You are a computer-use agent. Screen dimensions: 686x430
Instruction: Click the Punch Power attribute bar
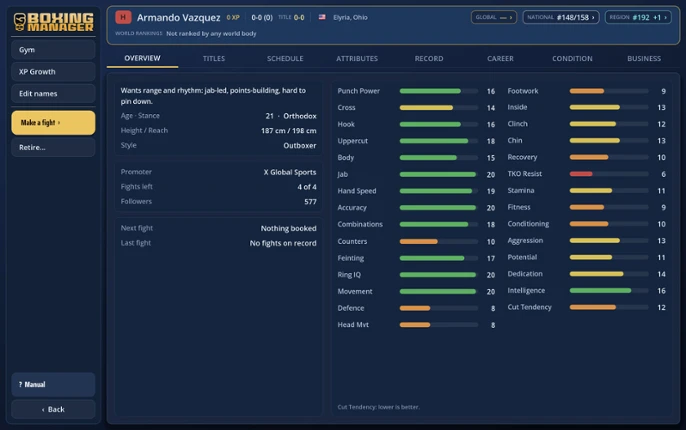point(439,91)
